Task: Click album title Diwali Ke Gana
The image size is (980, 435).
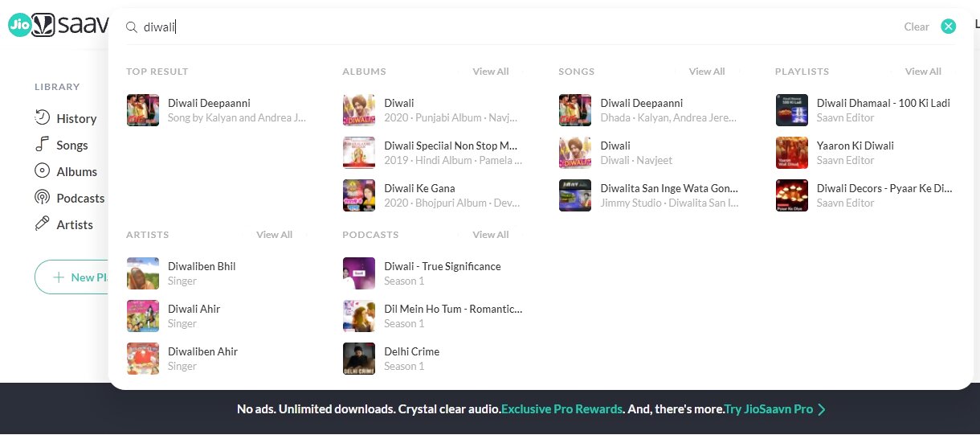Action: [419, 188]
